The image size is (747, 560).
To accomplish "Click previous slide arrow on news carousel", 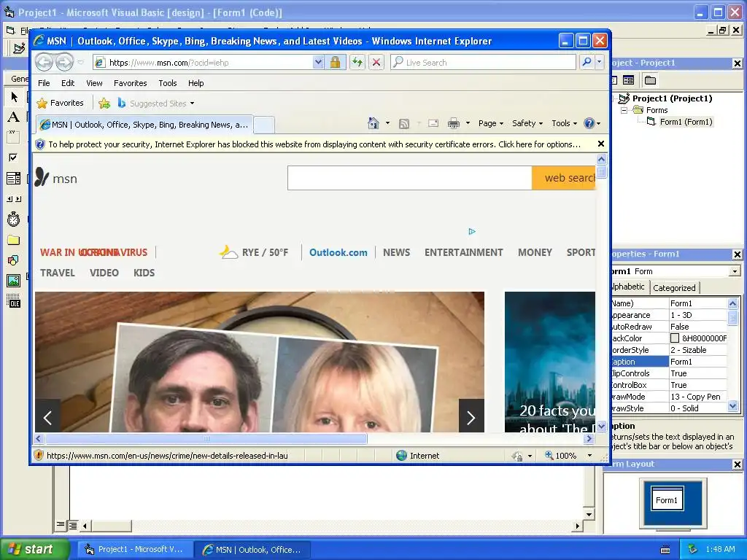I will coord(47,418).
